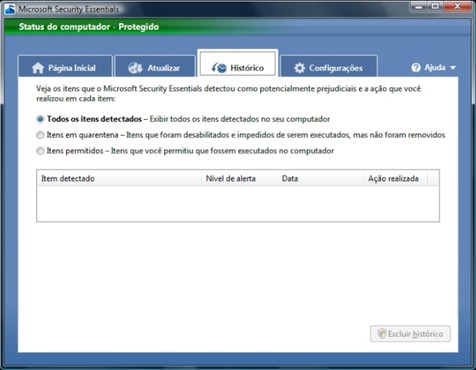Go to the Configurações tab
Image resolution: width=476 pixels, height=370 pixels.
point(329,66)
